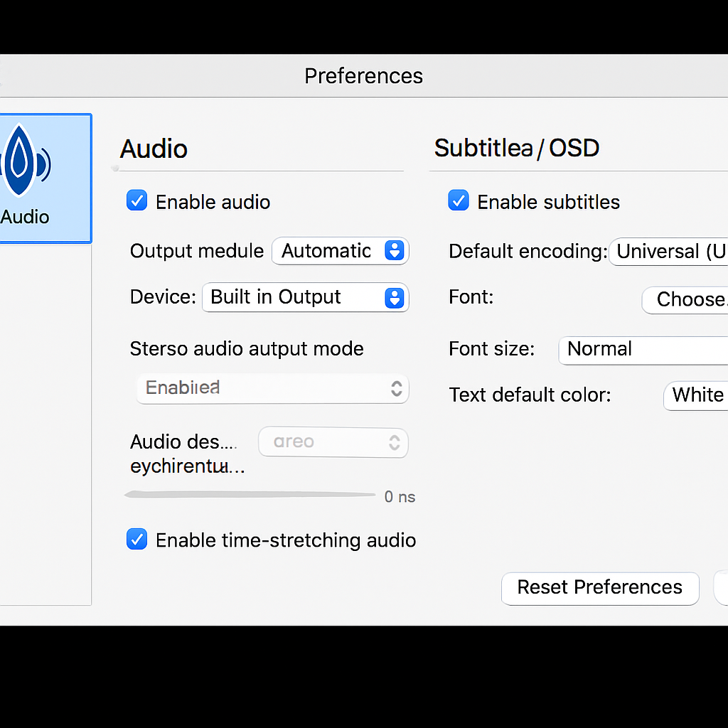Viewport: 728px width, 728px height.
Task: Click the 0 ns delay value
Action: tap(399, 496)
